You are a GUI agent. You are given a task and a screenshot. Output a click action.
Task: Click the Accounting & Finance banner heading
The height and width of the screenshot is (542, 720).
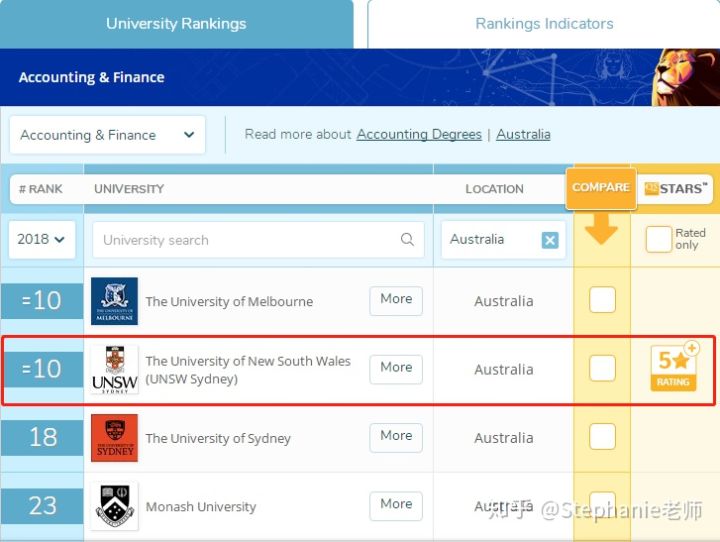91,77
